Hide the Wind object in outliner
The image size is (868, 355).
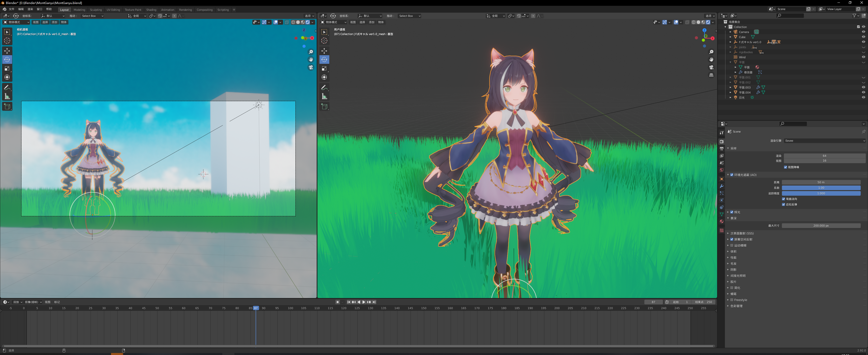point(863,57)
